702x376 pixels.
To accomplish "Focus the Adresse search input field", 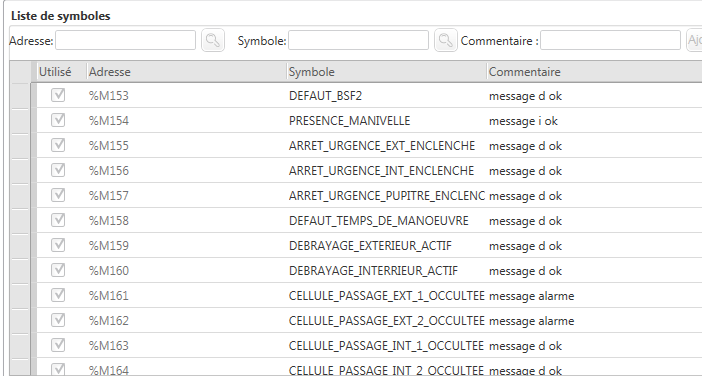I will [125, 40].
